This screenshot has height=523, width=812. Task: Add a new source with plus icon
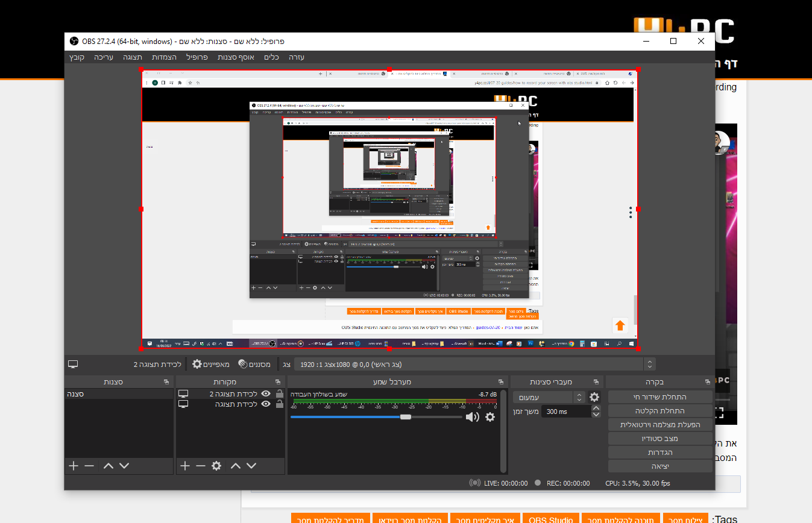(185, 466)
